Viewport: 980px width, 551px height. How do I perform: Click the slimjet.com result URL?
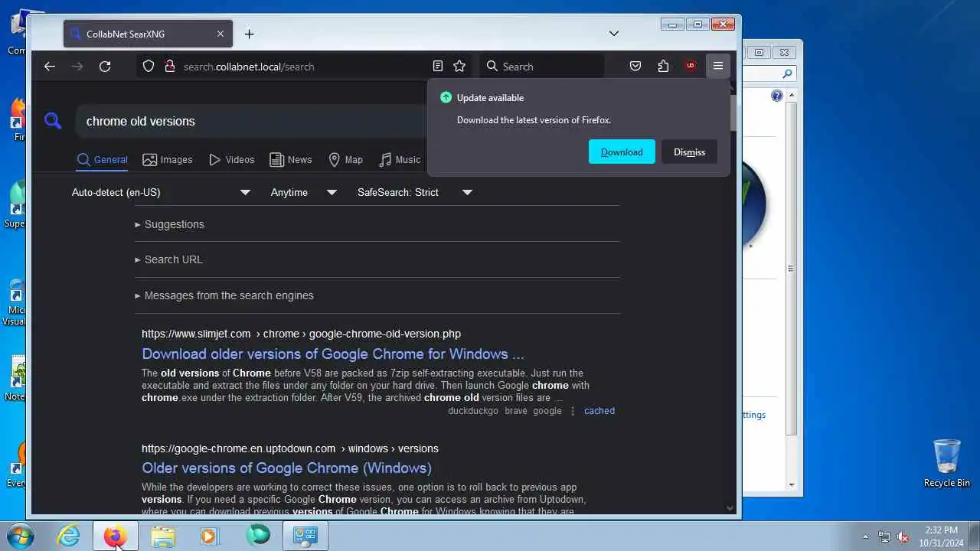301,334
